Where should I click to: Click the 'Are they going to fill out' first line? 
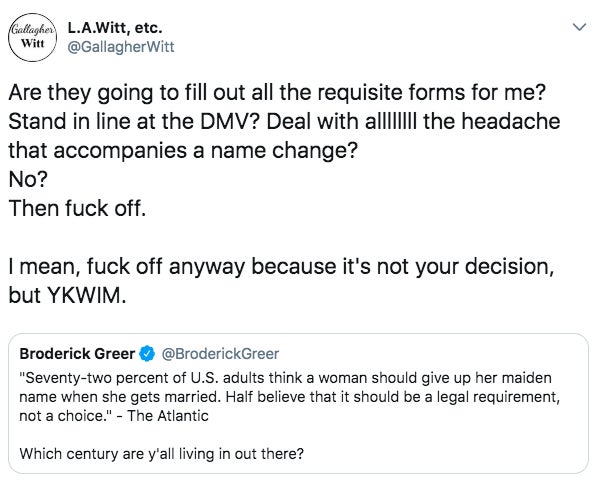(277, 93)
